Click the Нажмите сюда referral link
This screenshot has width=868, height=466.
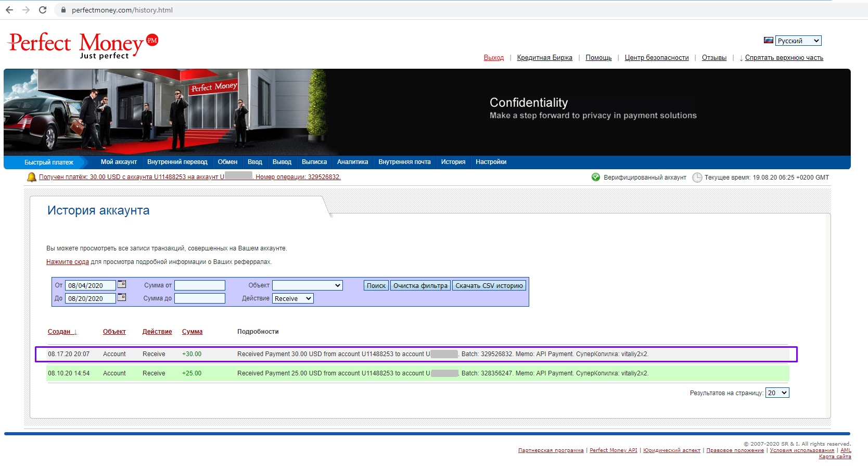[x=68, y=262]
